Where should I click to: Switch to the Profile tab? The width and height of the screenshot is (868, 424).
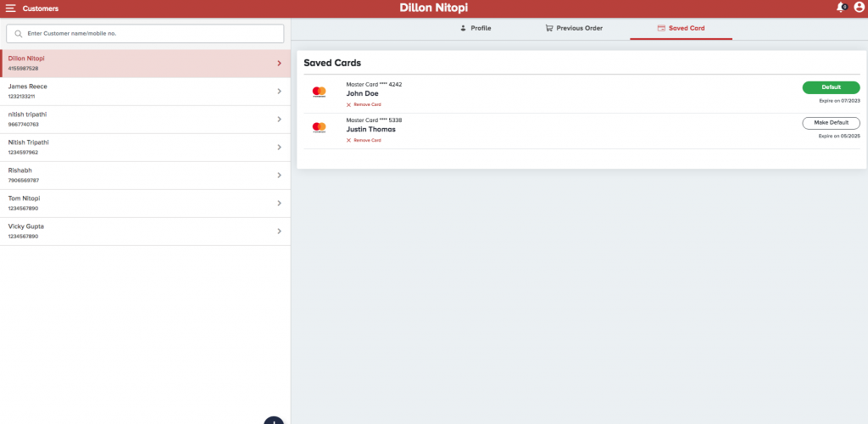coord(475,28)
